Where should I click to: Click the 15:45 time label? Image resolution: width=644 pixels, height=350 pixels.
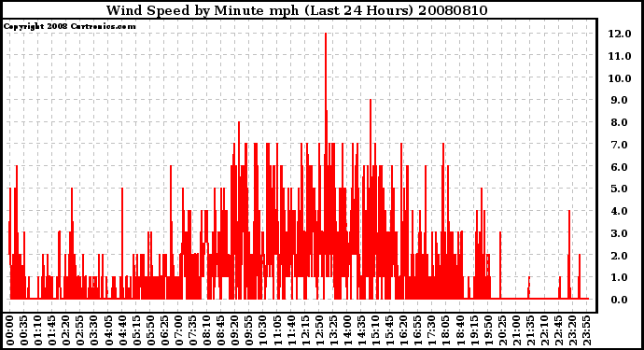click(x=389, y=330)
